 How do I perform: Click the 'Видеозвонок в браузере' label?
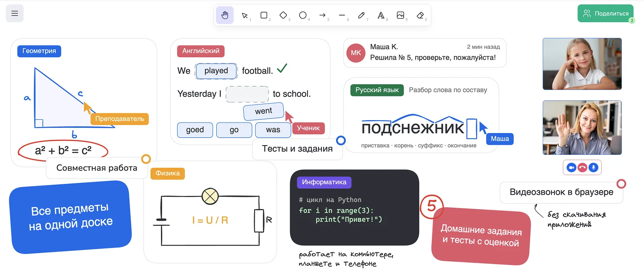(561, 192)
